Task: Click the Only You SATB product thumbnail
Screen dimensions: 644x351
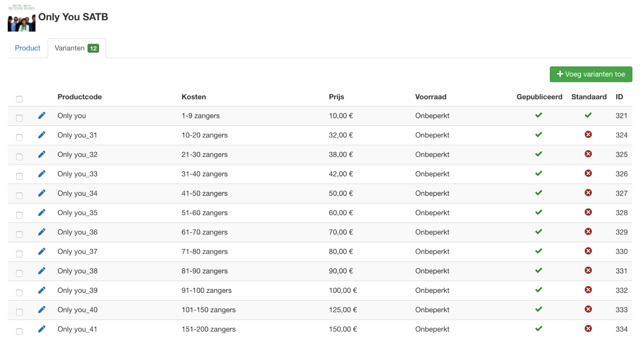Action: pyautogui.click(x=21, y=19)
